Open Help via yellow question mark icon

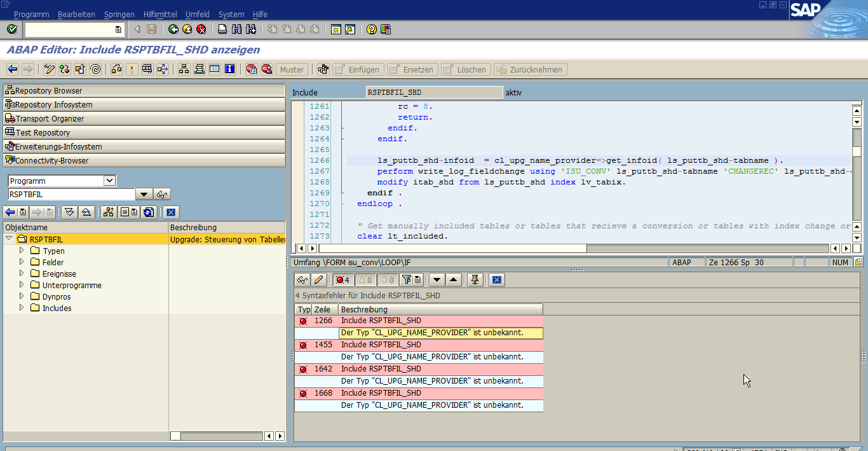click(372, 29)
